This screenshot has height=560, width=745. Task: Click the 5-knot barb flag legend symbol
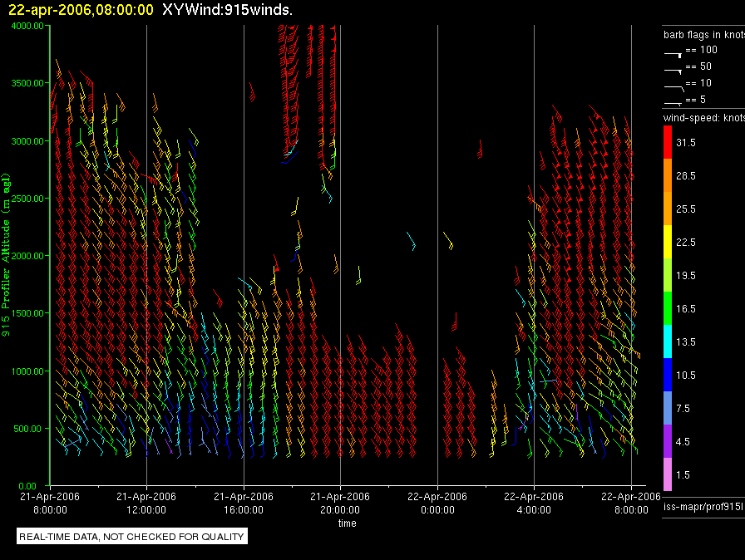673,103
